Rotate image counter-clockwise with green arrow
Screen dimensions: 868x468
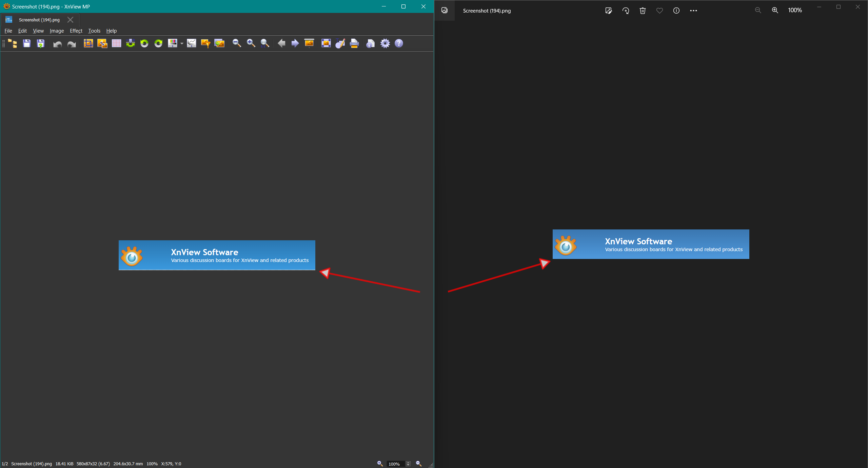click(x=144, y=43)
